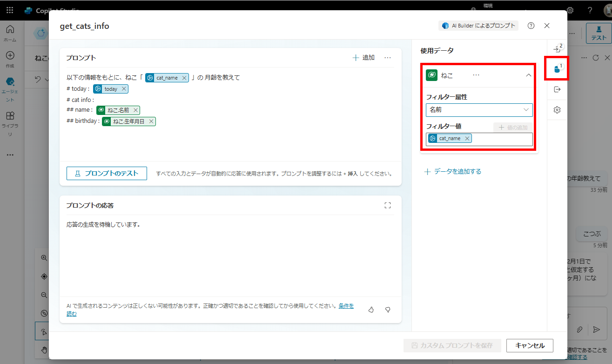This screenshot has width=612, height=364.
Task: Select the zoom-in magnifier on the canvas toolbar
Action: (x=43, y=257)
